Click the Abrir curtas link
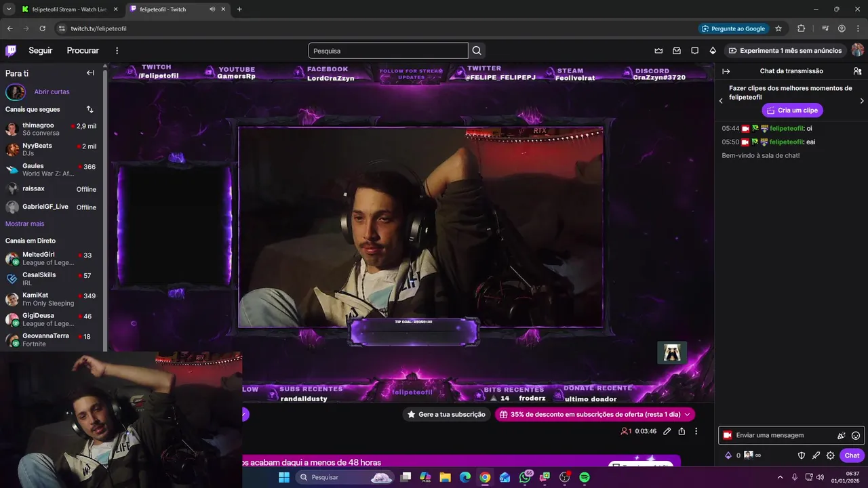The image size is (868, 488). (x=52, y=91)
